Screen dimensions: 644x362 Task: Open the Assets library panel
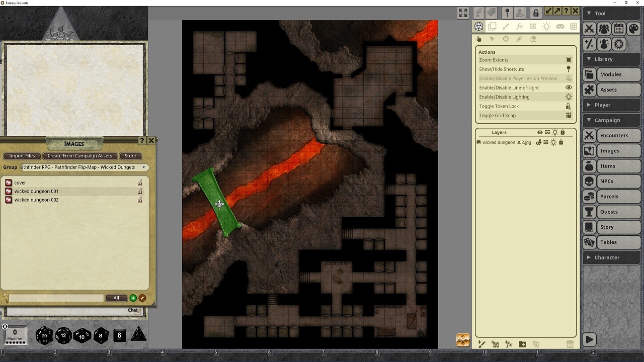[x=611, y=89]
